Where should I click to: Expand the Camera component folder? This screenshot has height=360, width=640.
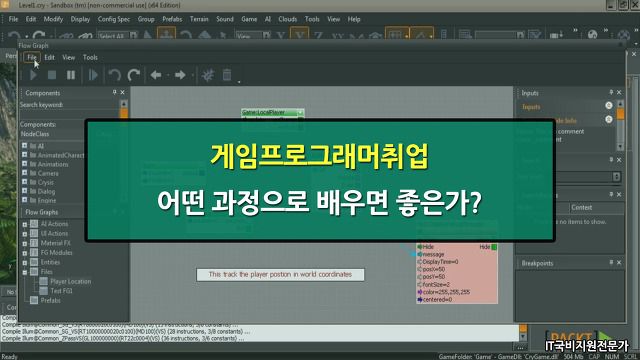24,173
